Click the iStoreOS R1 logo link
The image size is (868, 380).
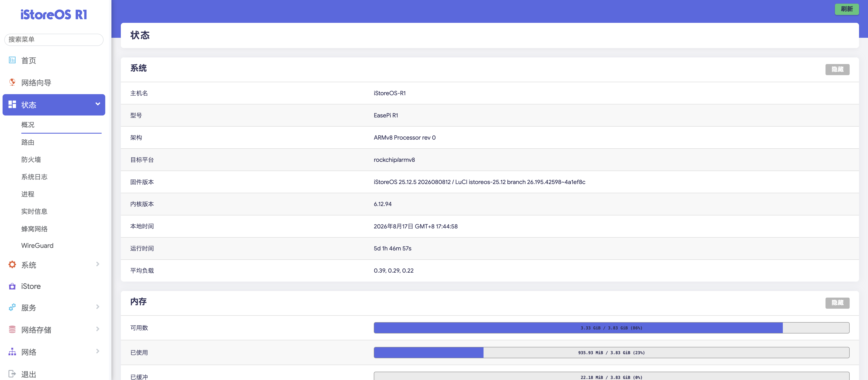click(54, 15)
